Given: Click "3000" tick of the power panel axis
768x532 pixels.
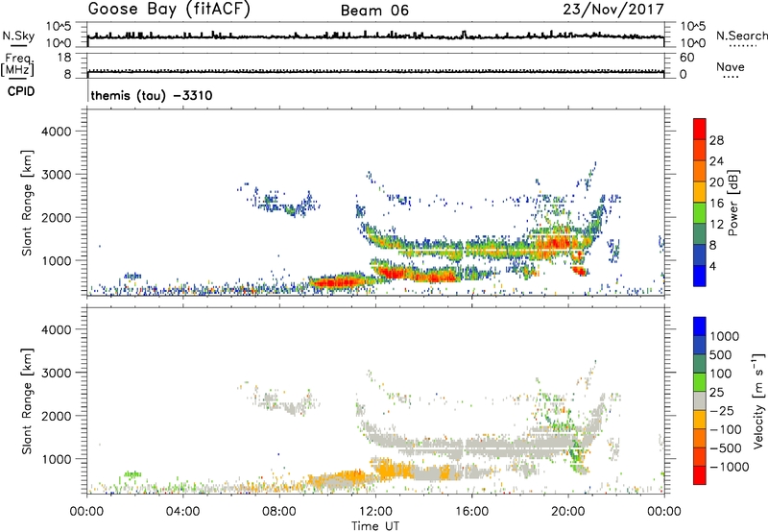Looking at the screenshot, I should click(x=57, y=175).
